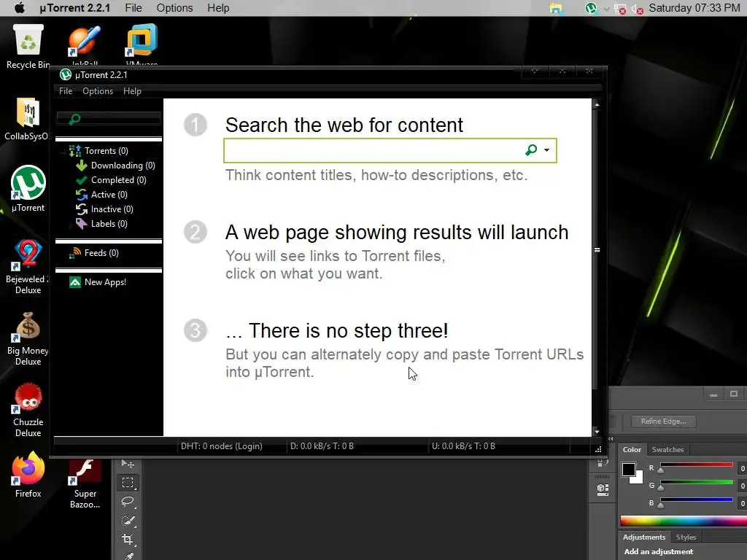Click the scroll up arrow in µTorrent content pane

(x=597, y=104)
